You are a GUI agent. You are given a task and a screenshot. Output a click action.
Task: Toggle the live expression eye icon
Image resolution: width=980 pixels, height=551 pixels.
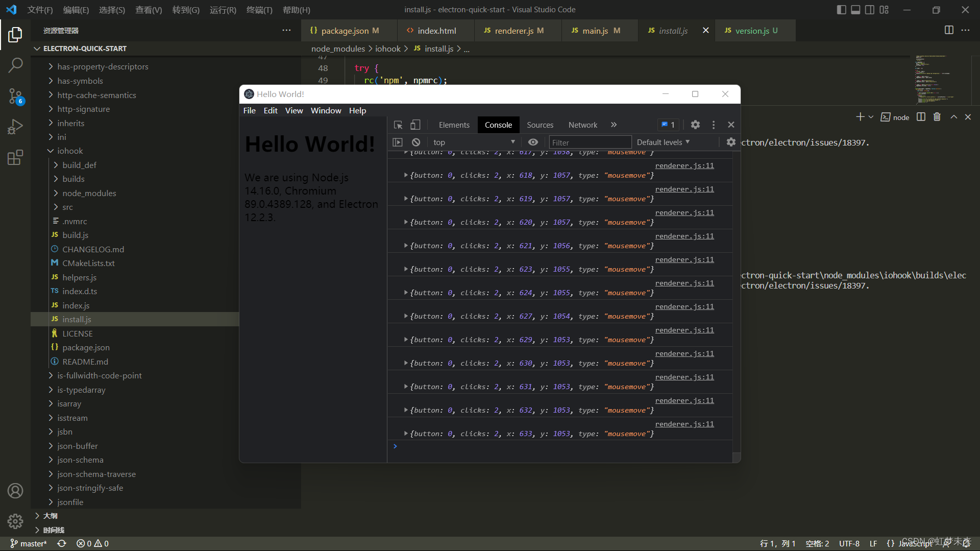coord(533,142)
